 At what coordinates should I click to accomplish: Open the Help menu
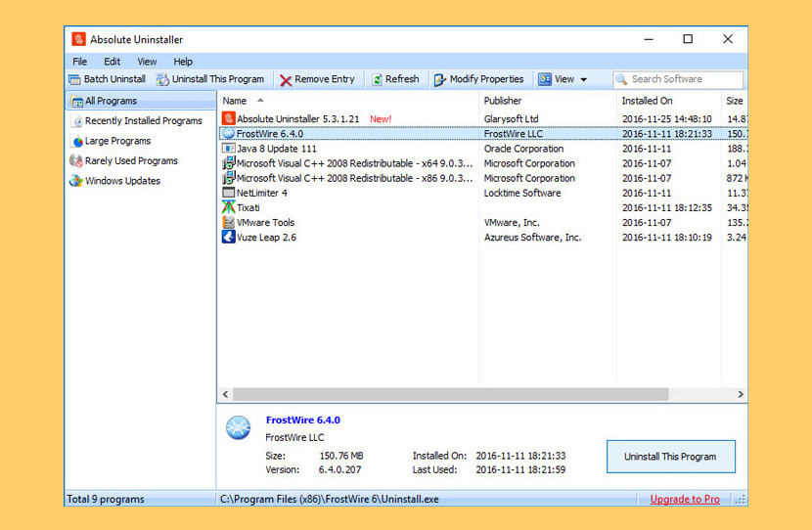point(183,62)
